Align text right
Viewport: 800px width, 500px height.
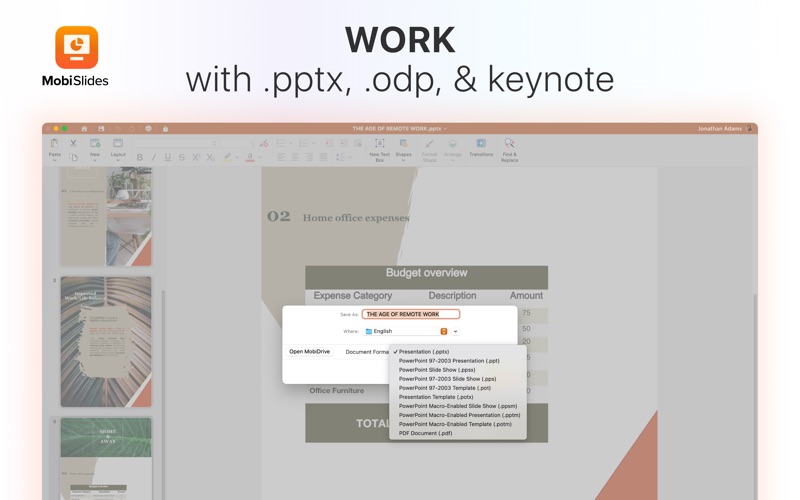tap(309, 157)
